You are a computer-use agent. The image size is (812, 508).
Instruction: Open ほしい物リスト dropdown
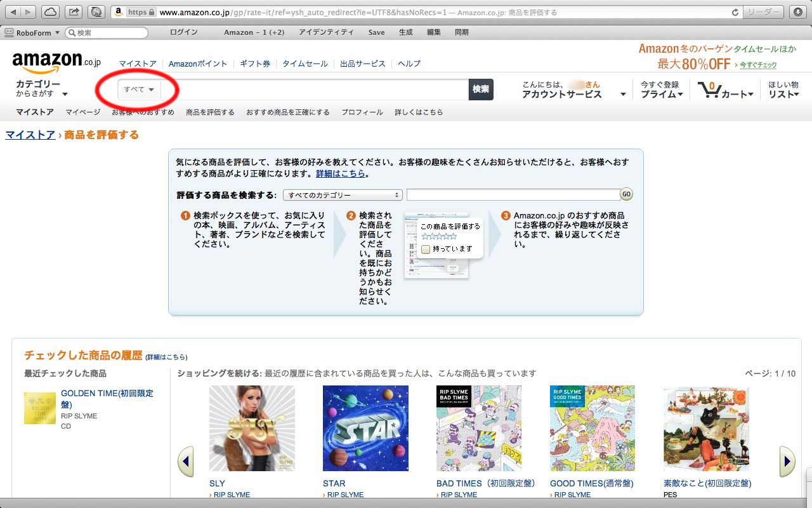pos(783,90)
